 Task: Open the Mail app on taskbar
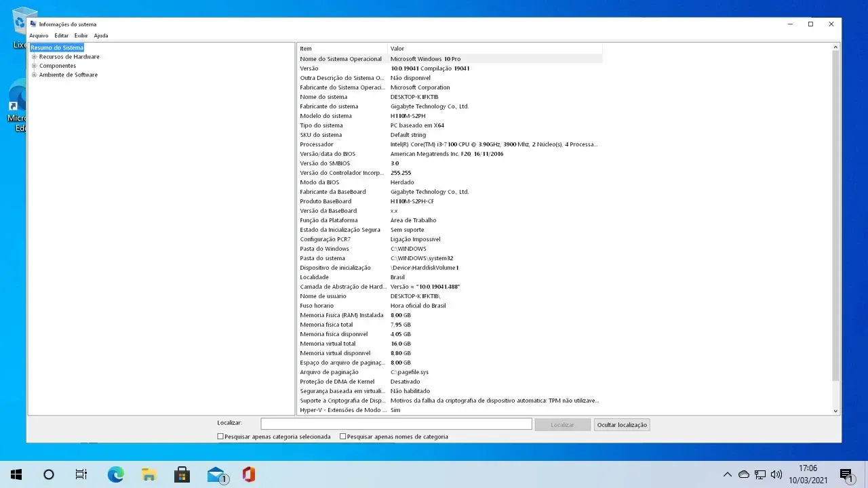pos(216,474)
